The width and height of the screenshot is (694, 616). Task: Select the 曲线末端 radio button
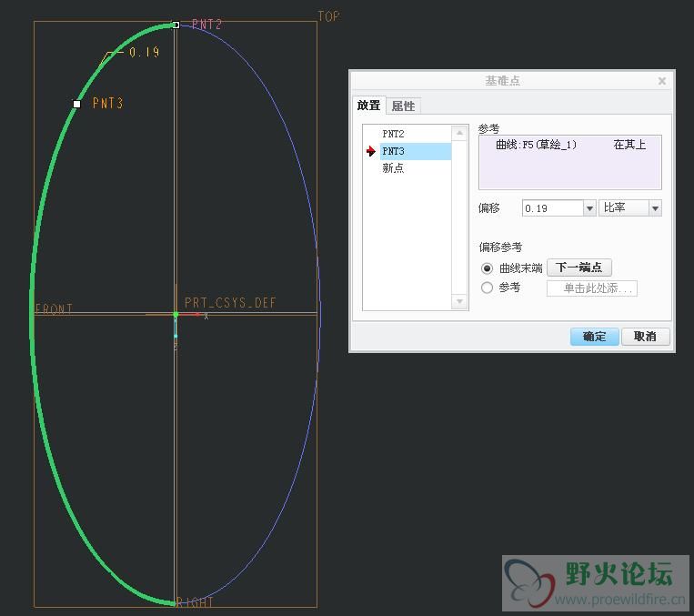[487, 268]
